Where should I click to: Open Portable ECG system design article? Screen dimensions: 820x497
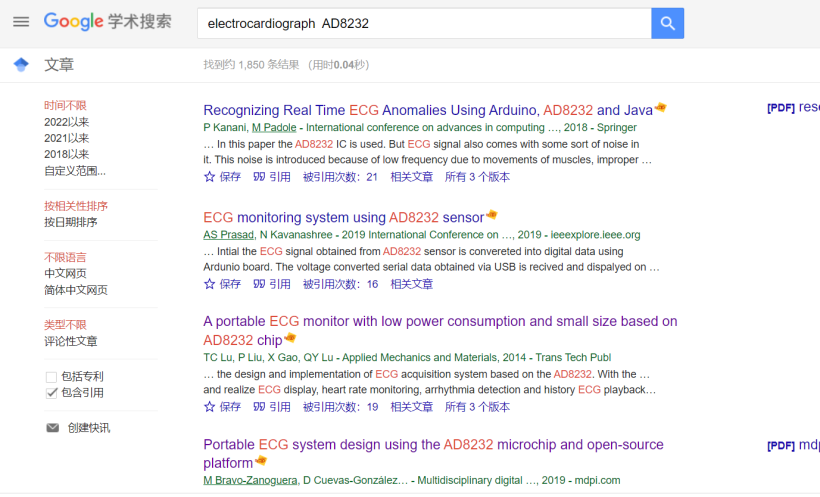[x=433, y=454]
